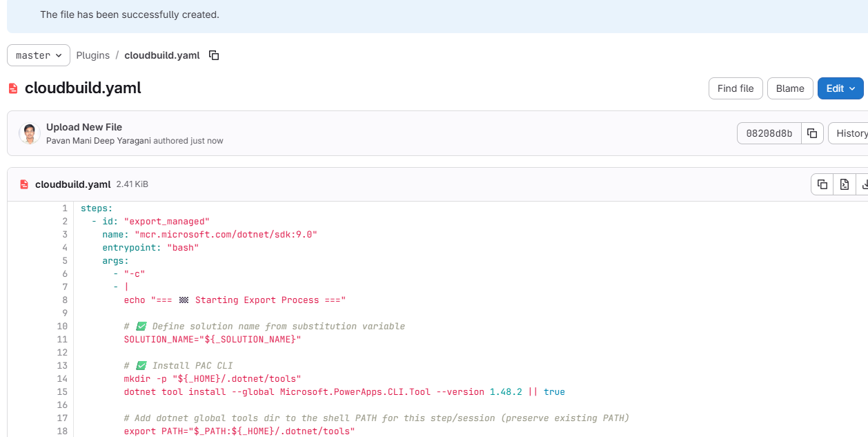Viewport: 868px width, 437px height.
Task: Copy file path next to cloudbuild.yaml breadcrumb
Action: (x=214, y=55)
